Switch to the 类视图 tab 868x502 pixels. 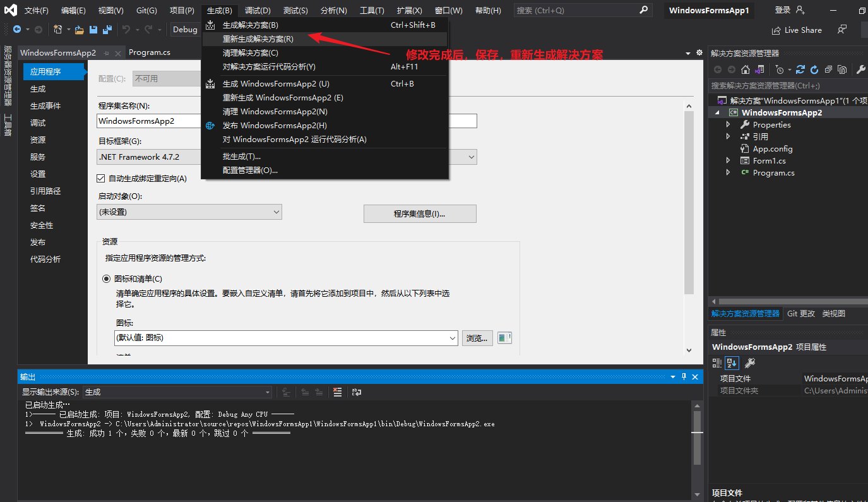coord(833,313)
